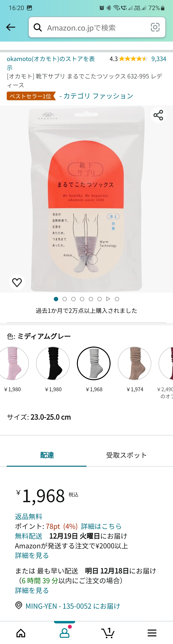173x644 pixels.
Task: Open account profile icon in bottom bar
Action: [65, 632]
